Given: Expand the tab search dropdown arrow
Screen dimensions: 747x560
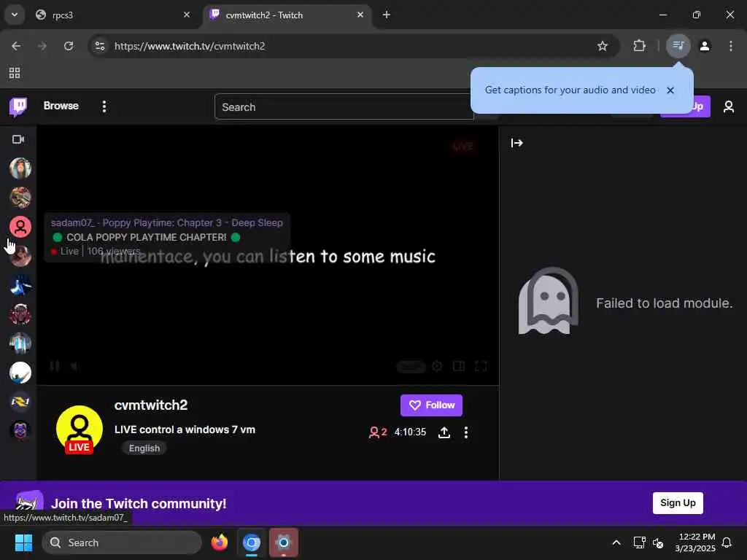Looking at the screenshot, I should [x=15, y=15].
